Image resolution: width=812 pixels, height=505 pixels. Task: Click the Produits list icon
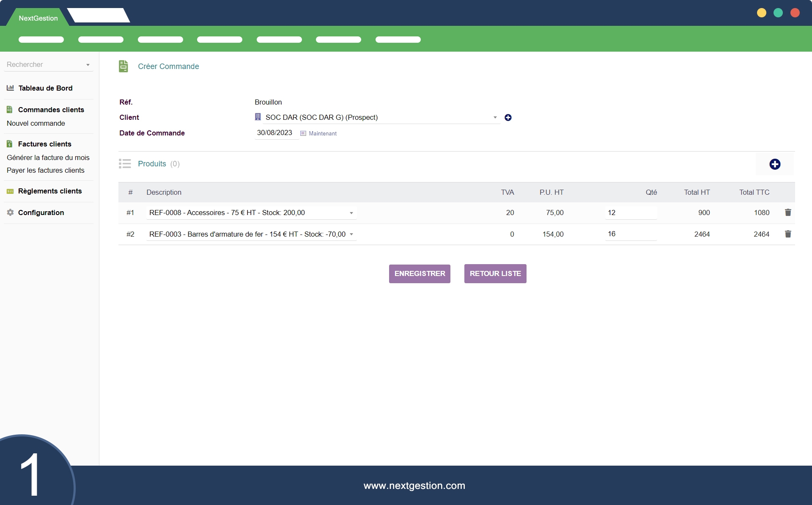125,164
